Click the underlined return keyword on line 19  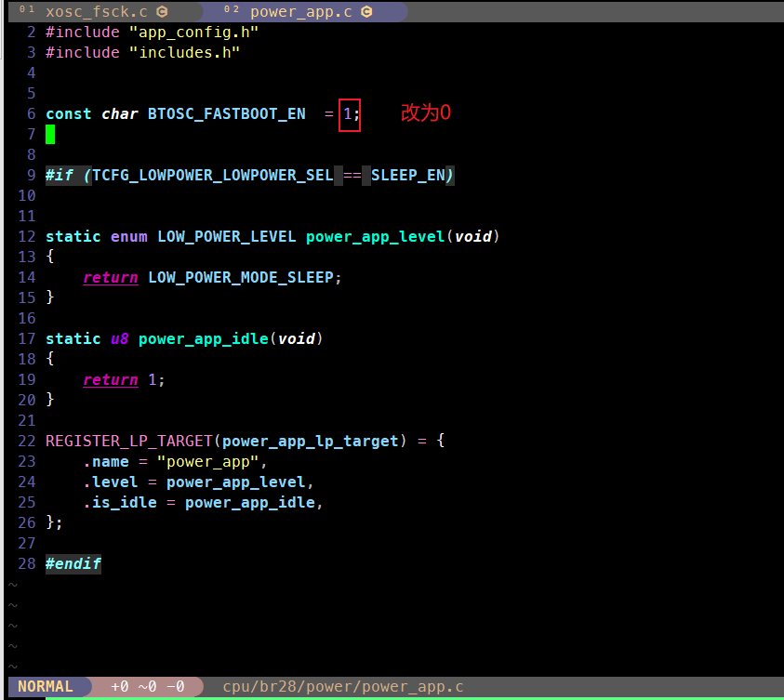111,379
